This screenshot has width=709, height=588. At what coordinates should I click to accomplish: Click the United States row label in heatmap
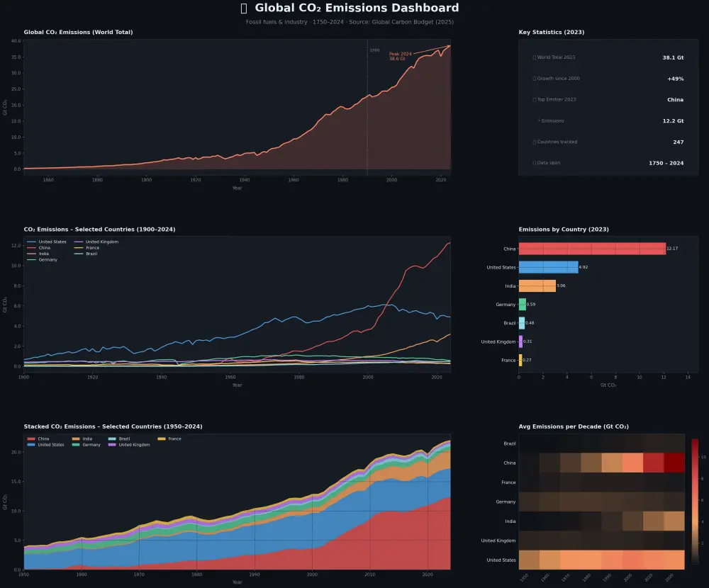[501, 560]
